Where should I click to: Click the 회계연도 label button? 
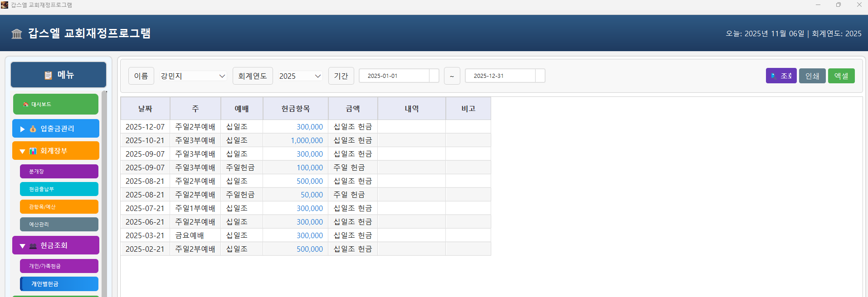tap(253, 76)
